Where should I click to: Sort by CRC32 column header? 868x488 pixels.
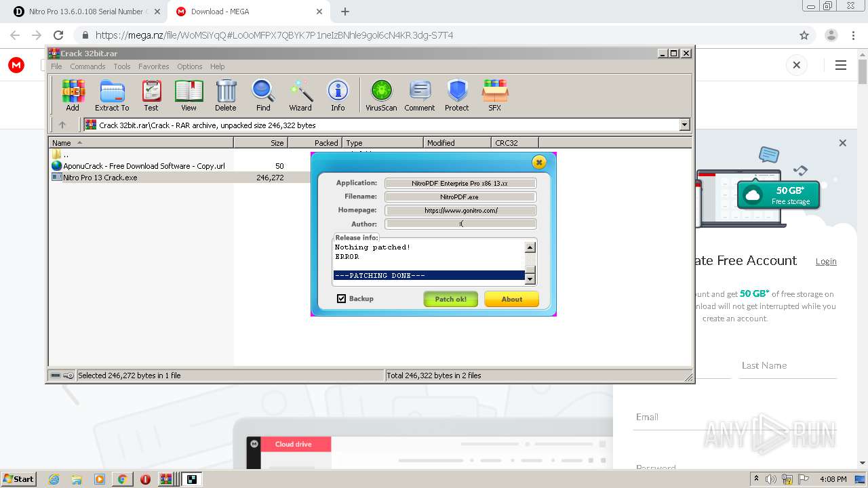pyautogui.click(x=515, y=143)
